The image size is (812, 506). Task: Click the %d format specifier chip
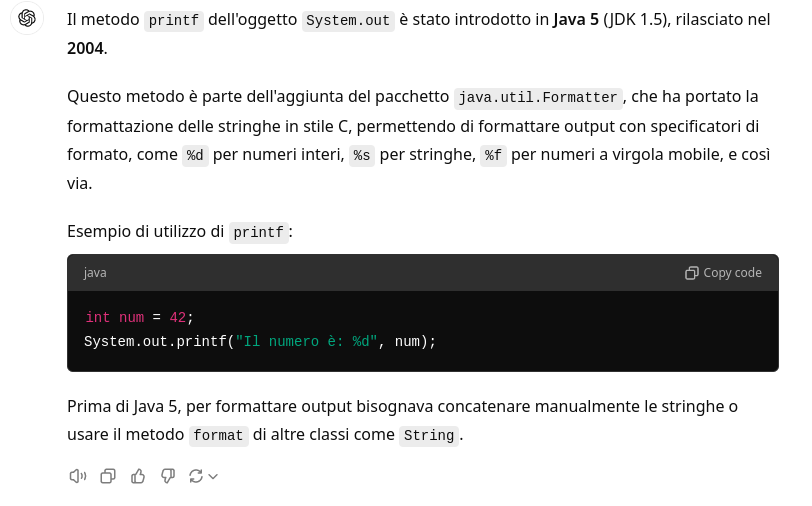point(195,156)
